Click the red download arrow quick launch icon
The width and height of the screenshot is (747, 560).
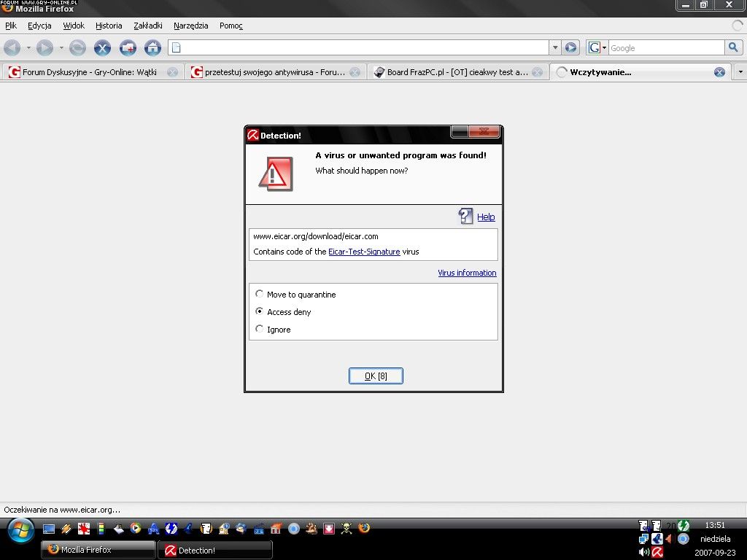[329, 529]
